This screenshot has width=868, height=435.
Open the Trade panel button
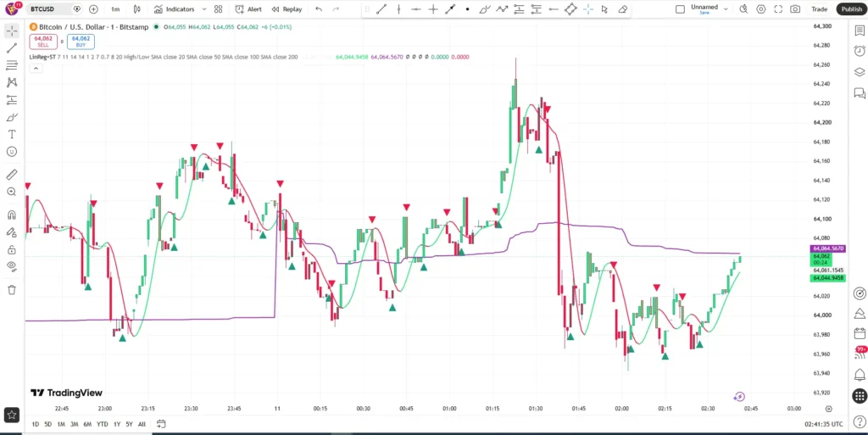click(x=820, y=8)
